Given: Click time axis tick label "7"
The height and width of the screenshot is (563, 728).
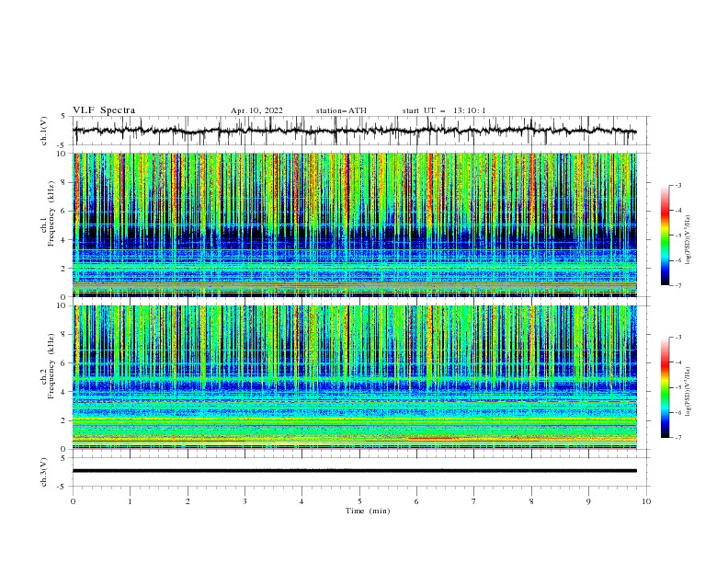Looking at the screenshot, I should pos(474,501).
